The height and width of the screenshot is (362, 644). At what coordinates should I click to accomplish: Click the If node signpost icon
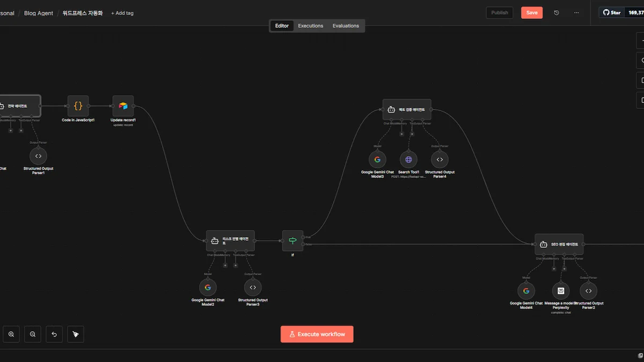click(292, 241)
